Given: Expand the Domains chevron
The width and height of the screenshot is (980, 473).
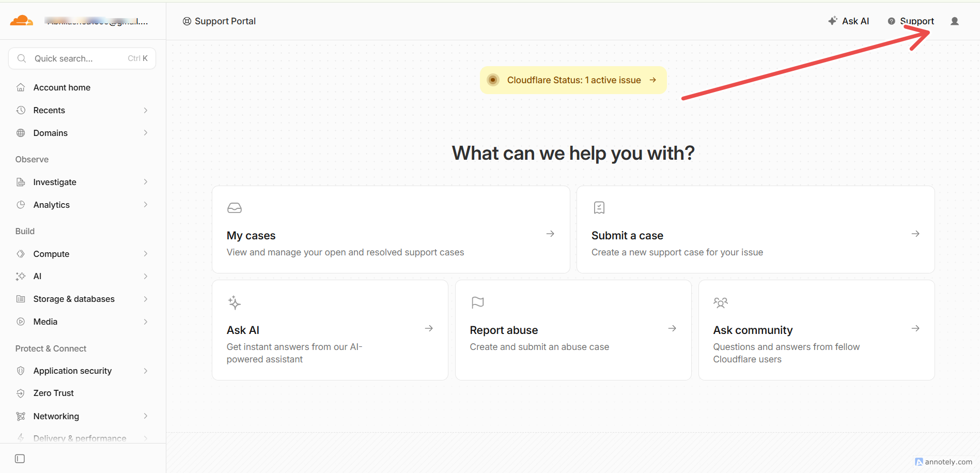Looking at the screenshot, I should [146, 133].
